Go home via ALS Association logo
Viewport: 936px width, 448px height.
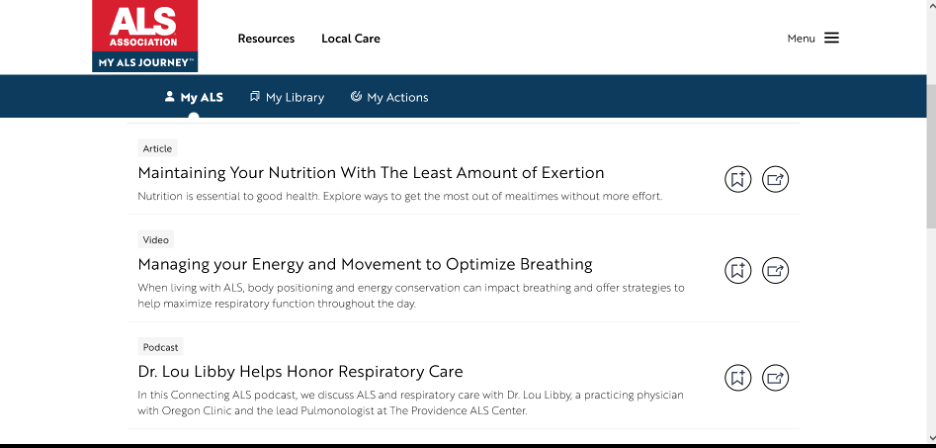tap(145, 36)
